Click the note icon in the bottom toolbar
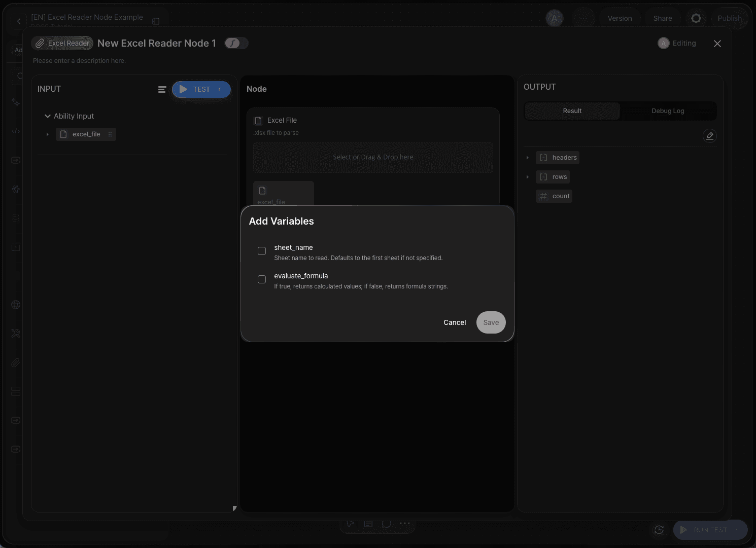 click(368, 524)
